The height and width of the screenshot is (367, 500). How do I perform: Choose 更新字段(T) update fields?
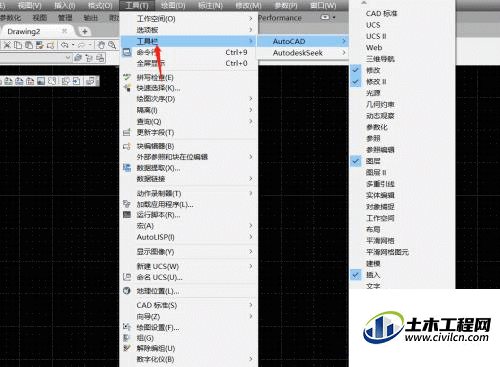(x=188, y=133)
